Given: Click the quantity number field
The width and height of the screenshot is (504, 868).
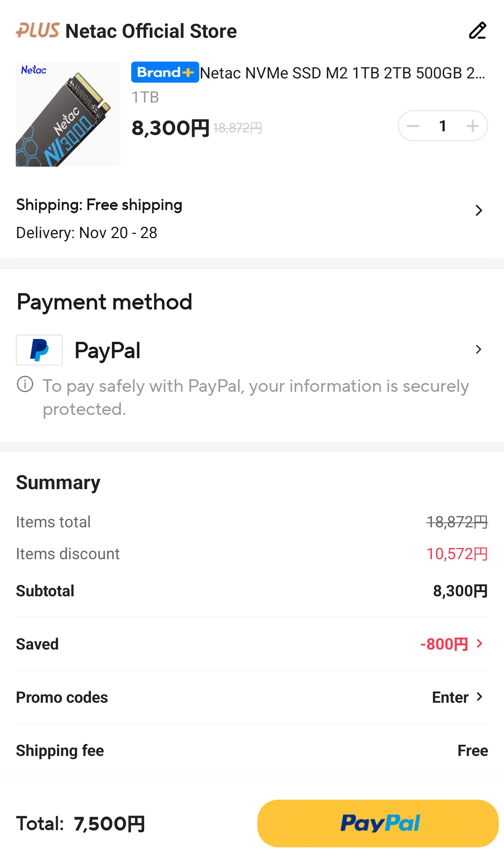Looking at the screenshot, I should click(443, 126).
